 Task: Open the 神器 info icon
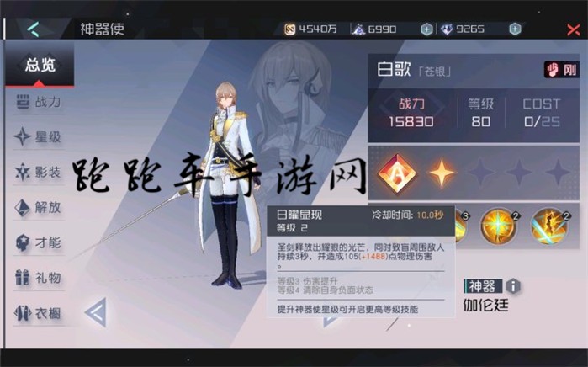(513, 286)
